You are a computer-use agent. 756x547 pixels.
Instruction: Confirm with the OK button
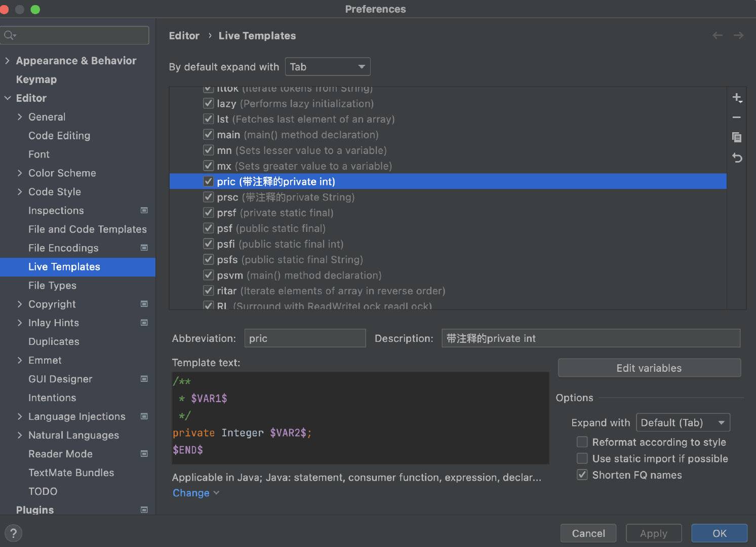point(720,533)
